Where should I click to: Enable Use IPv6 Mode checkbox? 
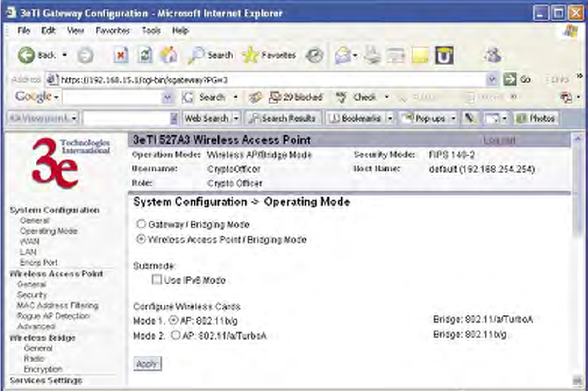click(156, 279)
